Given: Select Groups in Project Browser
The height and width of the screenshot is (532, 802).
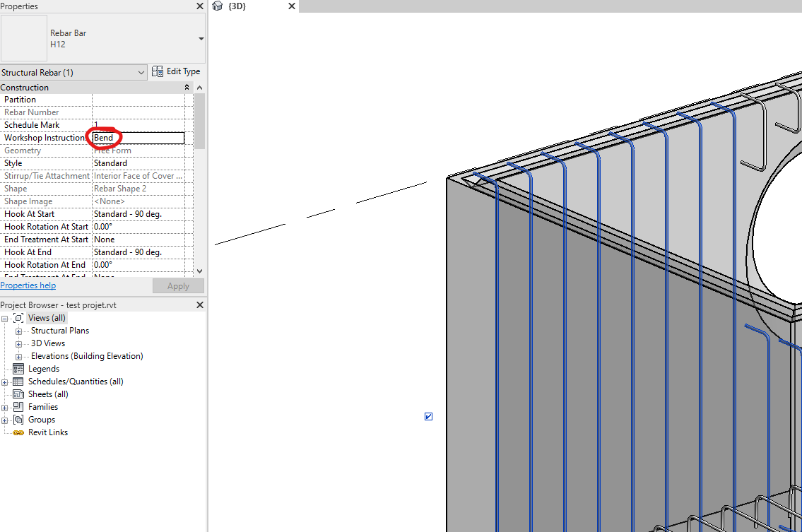Looking at the screenshot, I should point(42,420).
